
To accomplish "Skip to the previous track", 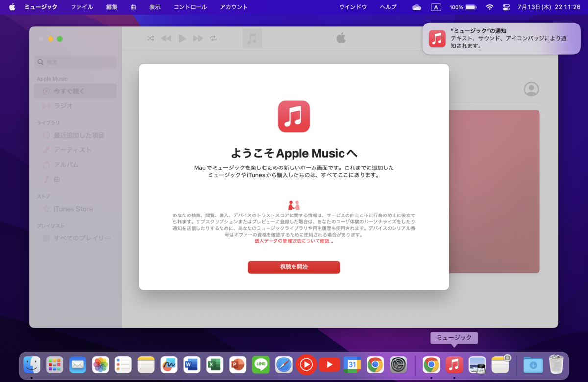I will [166, 38].
